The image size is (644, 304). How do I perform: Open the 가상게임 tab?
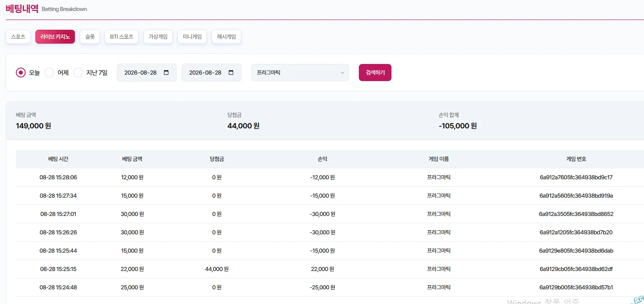(158, 37)
